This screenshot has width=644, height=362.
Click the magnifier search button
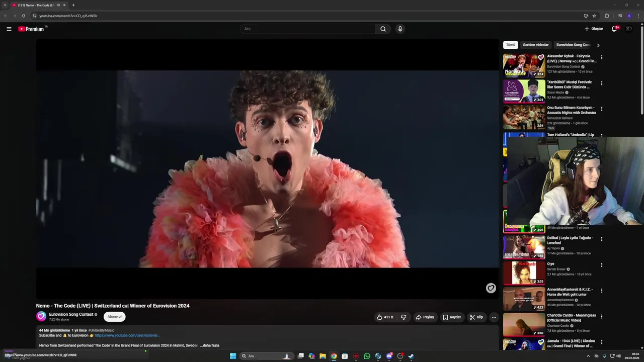click(383, 29)
